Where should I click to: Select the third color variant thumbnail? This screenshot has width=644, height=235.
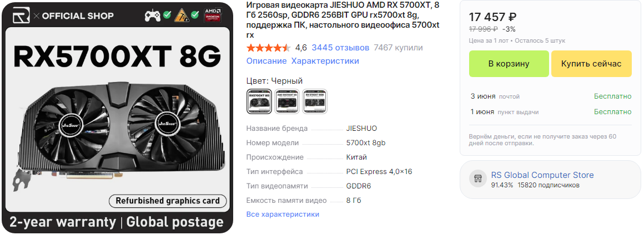pos(315,101)
